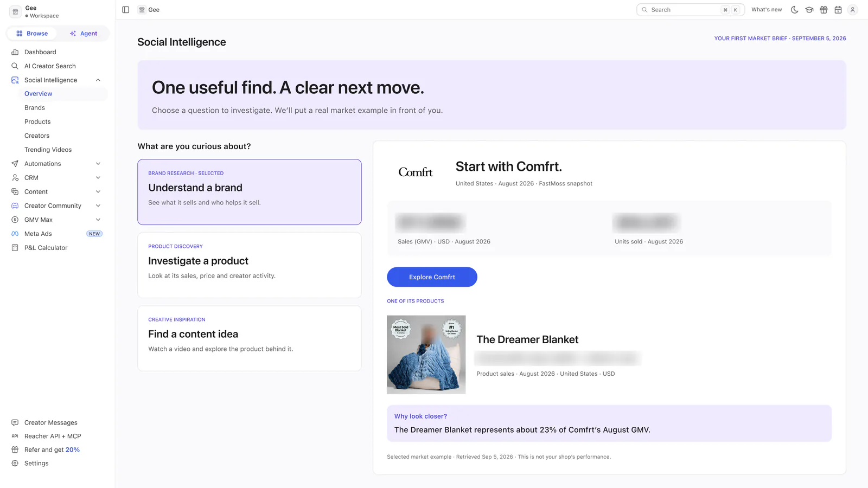Open the user profile avatar icon
Viewport: 868px width, 488px height.
[x=852, y=10]
